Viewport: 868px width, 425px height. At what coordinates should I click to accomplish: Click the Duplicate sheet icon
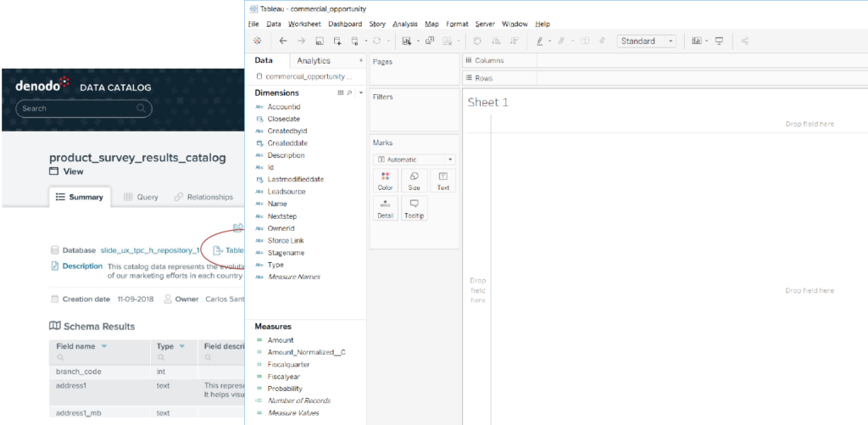click(430, 41)
